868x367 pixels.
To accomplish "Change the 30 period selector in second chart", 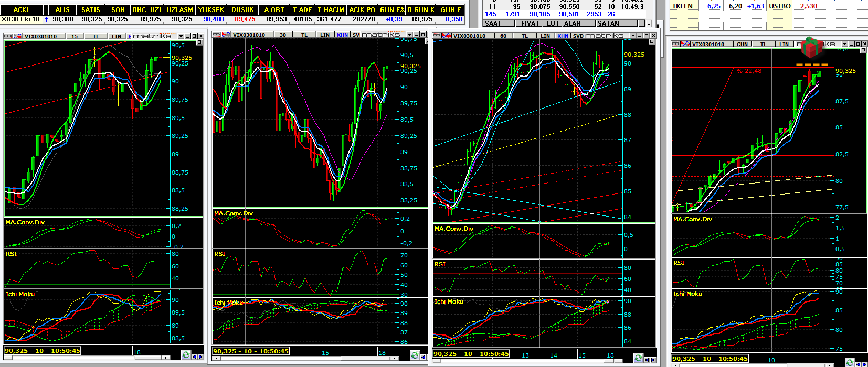I will pos(283,35).
